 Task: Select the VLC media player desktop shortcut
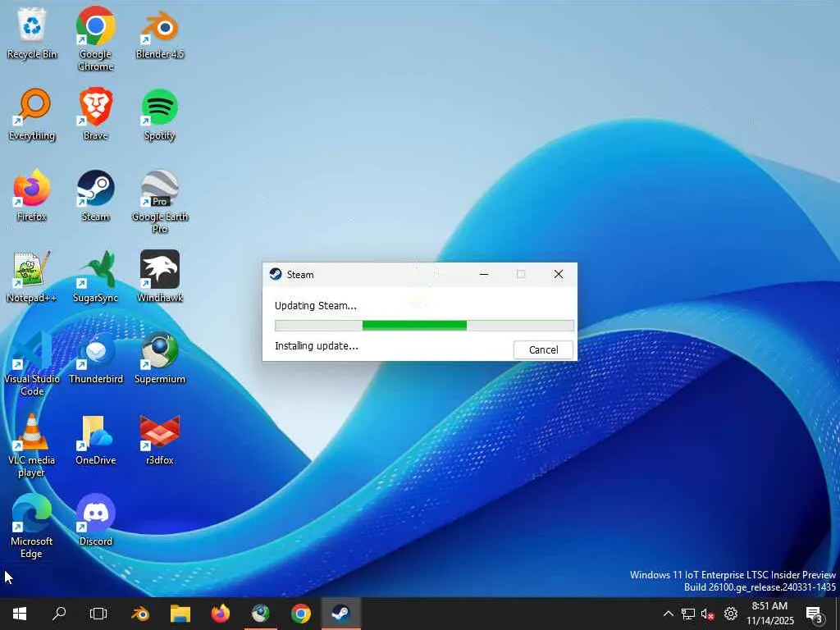32,445
